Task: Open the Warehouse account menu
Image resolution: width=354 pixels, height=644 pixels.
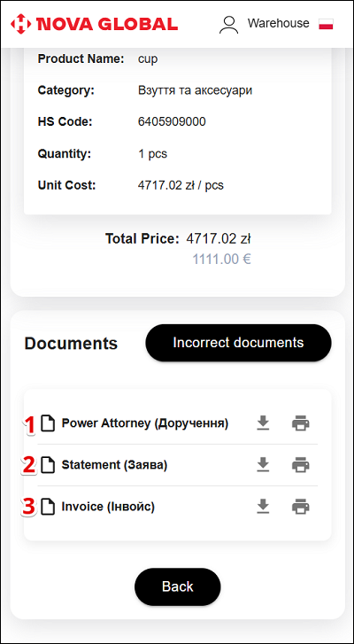Action: tap(278, 23)
